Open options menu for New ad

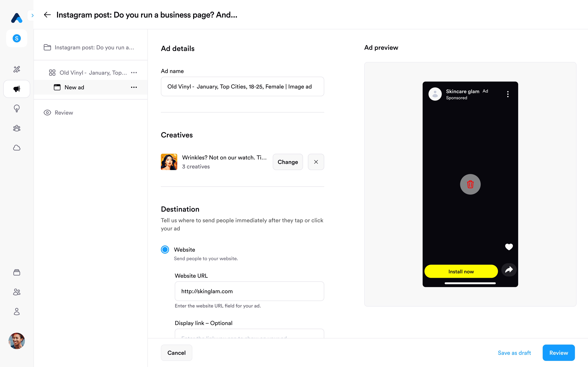(134, 87)
